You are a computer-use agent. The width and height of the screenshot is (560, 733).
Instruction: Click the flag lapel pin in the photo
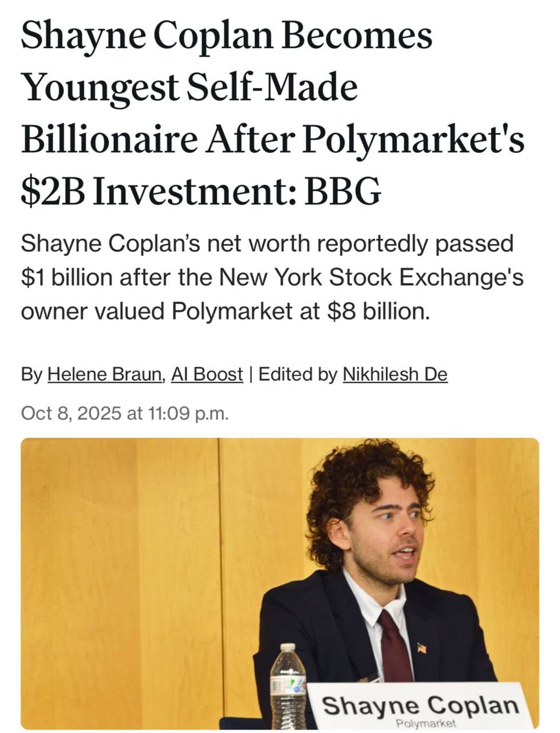click(x=422, y=648)
